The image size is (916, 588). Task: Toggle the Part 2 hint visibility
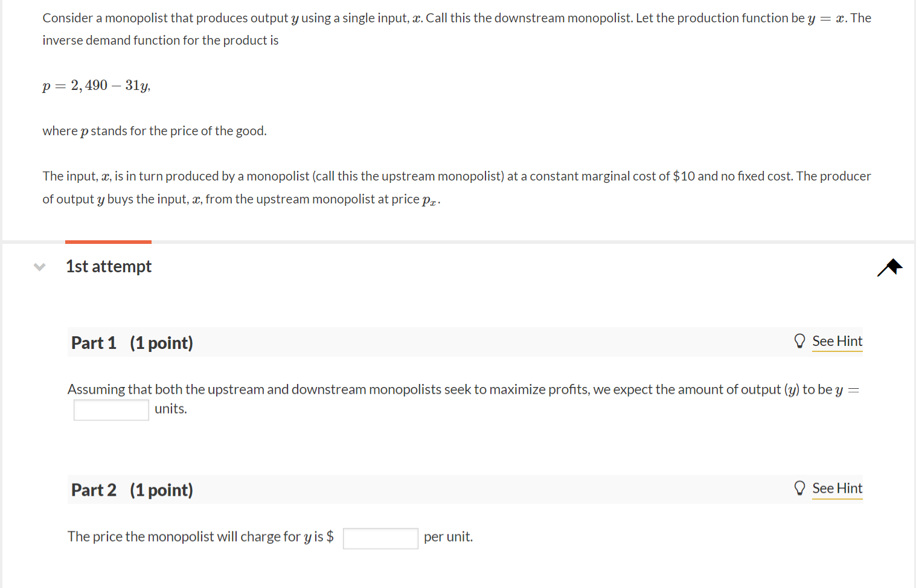[x=838, y=488]
